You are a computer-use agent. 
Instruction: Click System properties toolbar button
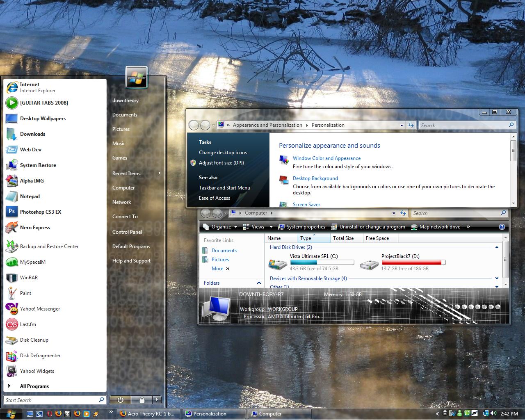302,227
